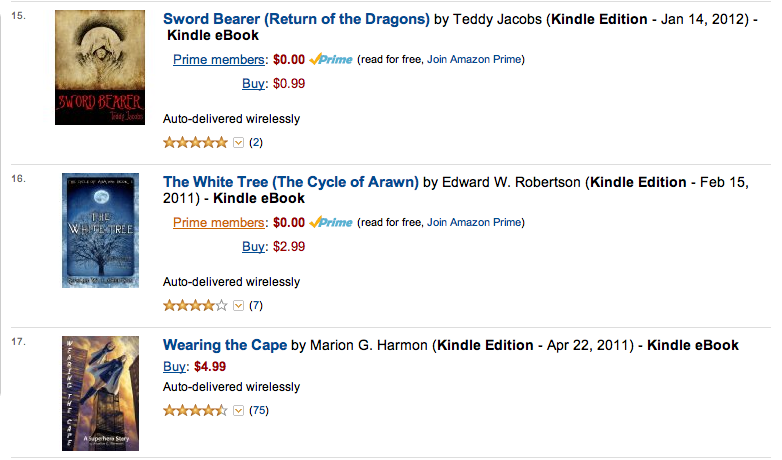Image resolution: width=782 pixels, height=460 pixels.
Task: Click Buy link for Wearing the Cape
Action: (175, 366)
